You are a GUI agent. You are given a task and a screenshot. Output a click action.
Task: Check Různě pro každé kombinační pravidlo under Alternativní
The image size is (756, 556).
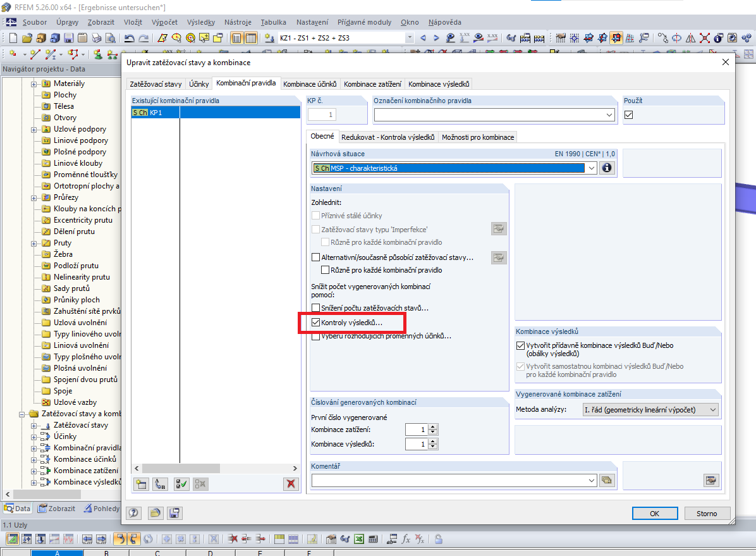click(x=326, y=270)
